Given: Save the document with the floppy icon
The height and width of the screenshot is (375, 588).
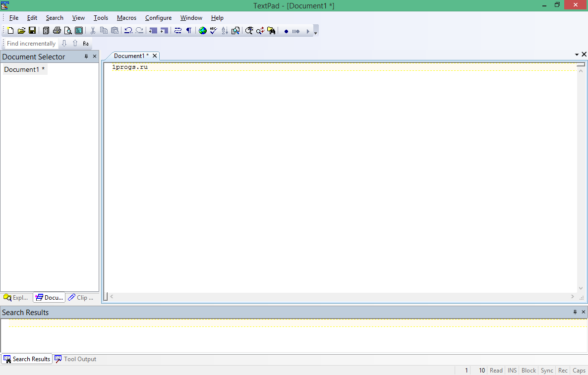Looking at the screenshot, I should pos(32,31).
